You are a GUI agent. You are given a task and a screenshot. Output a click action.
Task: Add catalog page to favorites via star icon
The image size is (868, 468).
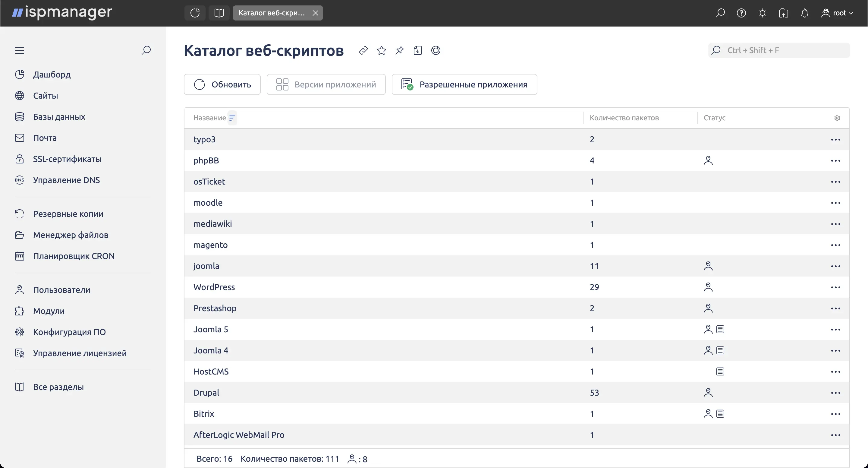(382, 50)
